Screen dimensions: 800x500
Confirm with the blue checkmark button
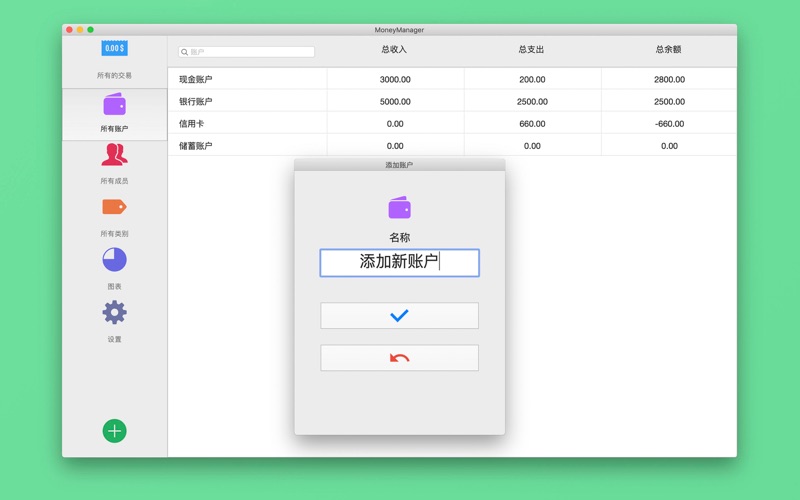(399, 315)
